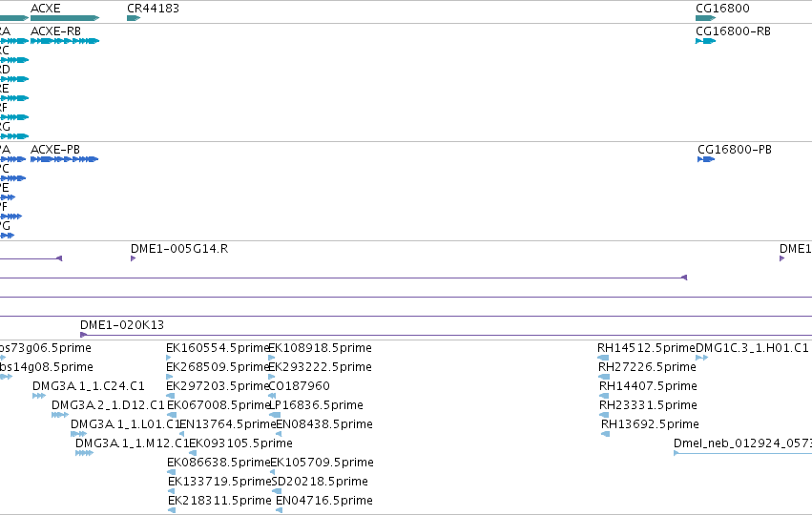This screenshot has height=515, width=812.
Task: Click the DMG3A.1_1.C24.C1 arrow glyph
Action: click(x=39, y=396)
